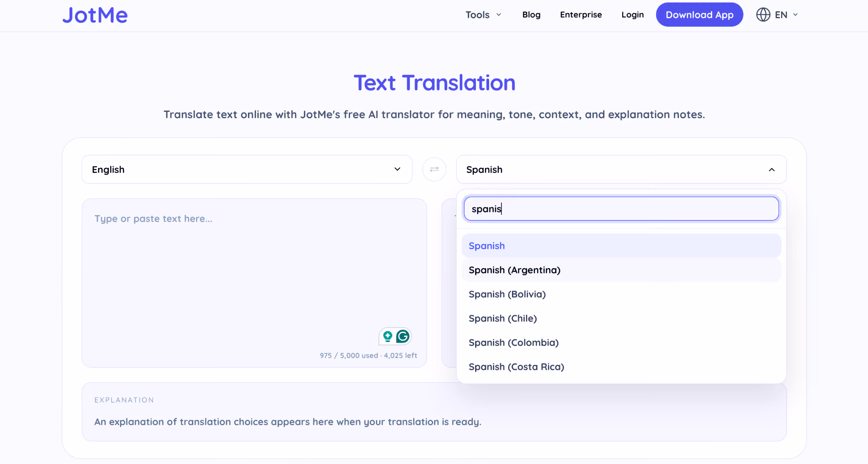Open the Enterprise page
This screenshot has width=868, height=464.
pyautogui.click(x=581, y=15)
